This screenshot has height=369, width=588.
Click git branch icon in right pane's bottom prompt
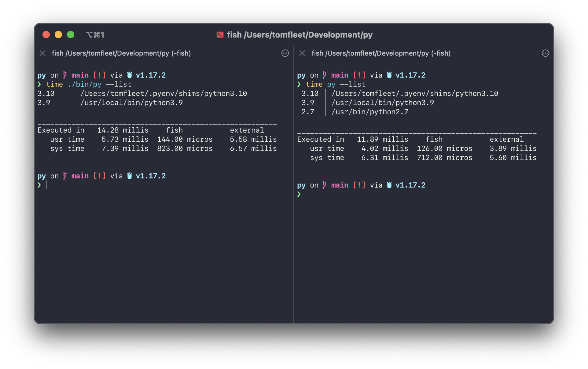pyautogui.click(x=325, y=185)
